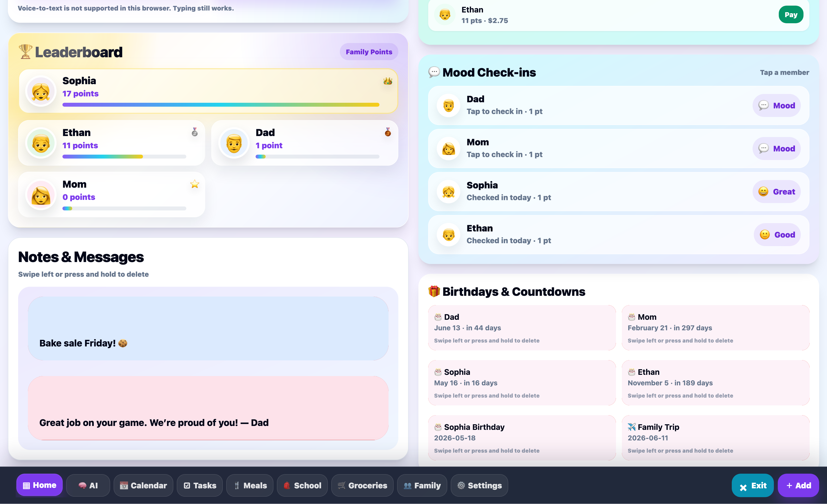Click the bronze medal icon on Dad's card
827x504 pixels.
(388, 132)
